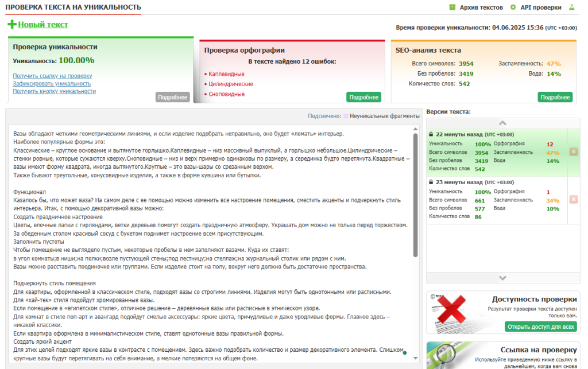Viewport: 588px width, 369px height.
Task: Click the Вода value 14% in SEO panel
Action: tap(554, 74)
